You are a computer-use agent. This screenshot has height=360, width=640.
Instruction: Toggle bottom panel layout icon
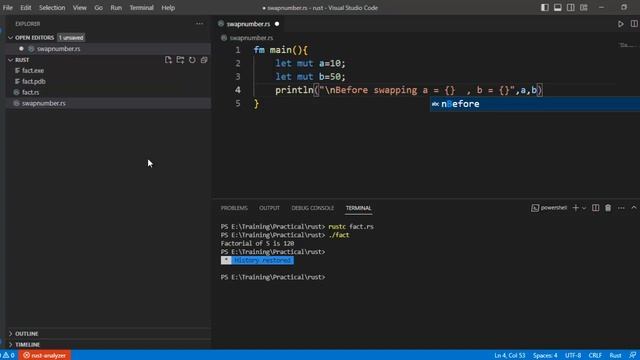point(558,8)
